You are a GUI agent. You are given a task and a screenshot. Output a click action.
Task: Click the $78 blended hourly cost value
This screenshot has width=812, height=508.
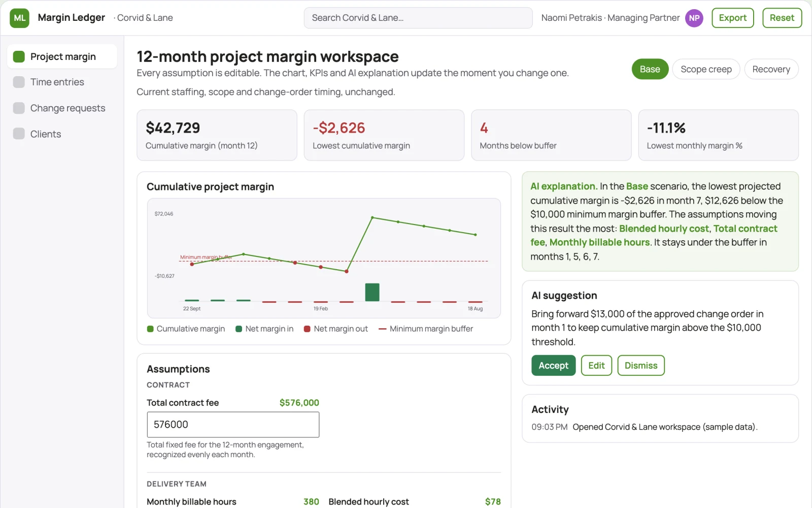[x=493, y=502]
